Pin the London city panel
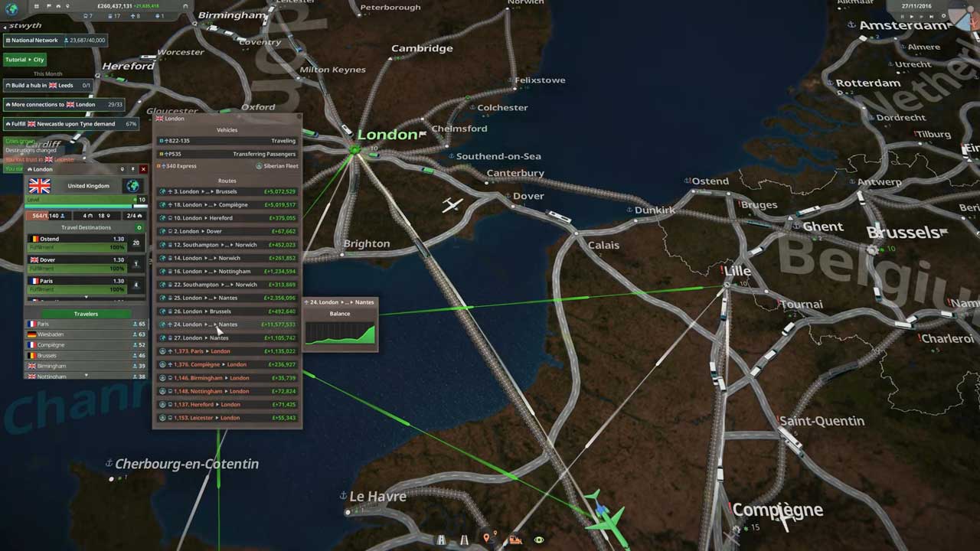 pyautogui.click(x=132, y=169)
